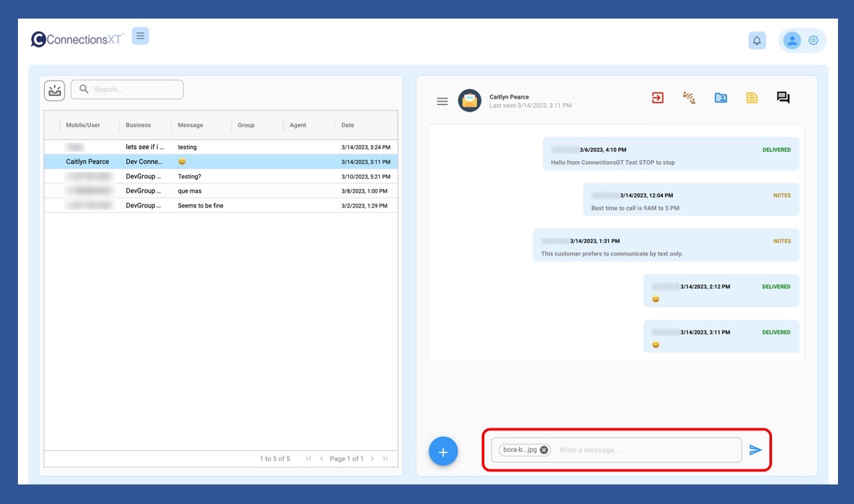Screen dimensions: 854x504
Task: Click the Search box in the conversations panel
Action: pyautogui.click(x=135, y=90)
